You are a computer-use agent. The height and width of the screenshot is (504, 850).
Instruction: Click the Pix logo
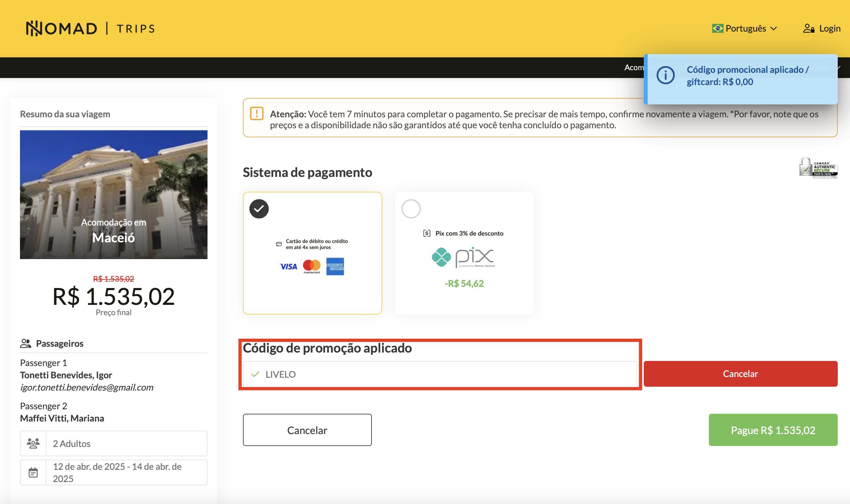tap(464, 258)
